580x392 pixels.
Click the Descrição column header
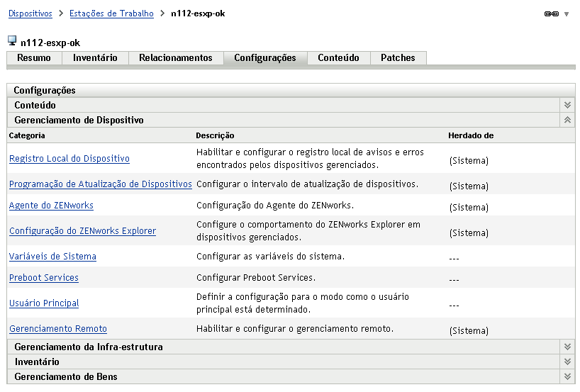point(216,135)
